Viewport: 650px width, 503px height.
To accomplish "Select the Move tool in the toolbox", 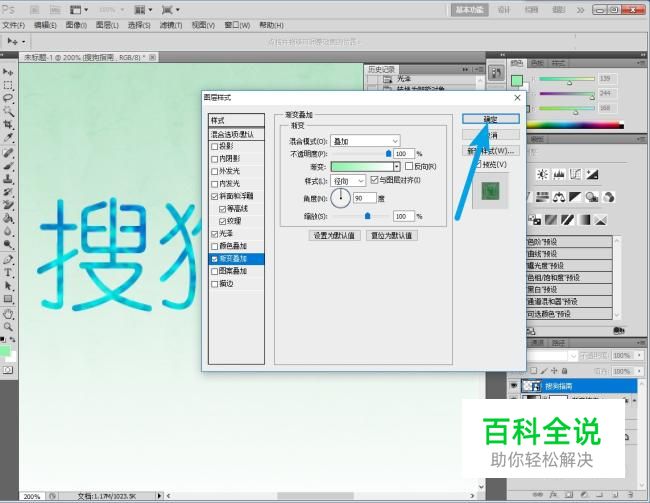I will 8,72.
